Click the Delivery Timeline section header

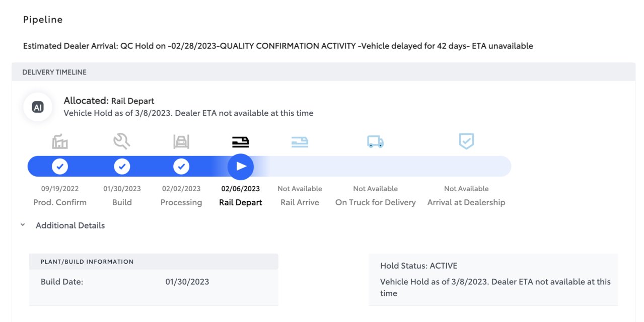tap(54, 72)
